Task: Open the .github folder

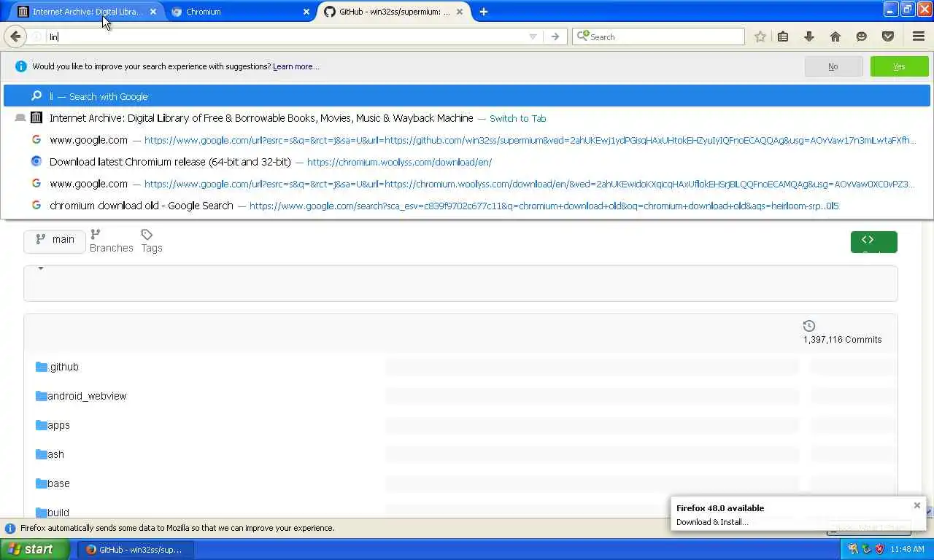Action: 63,367
